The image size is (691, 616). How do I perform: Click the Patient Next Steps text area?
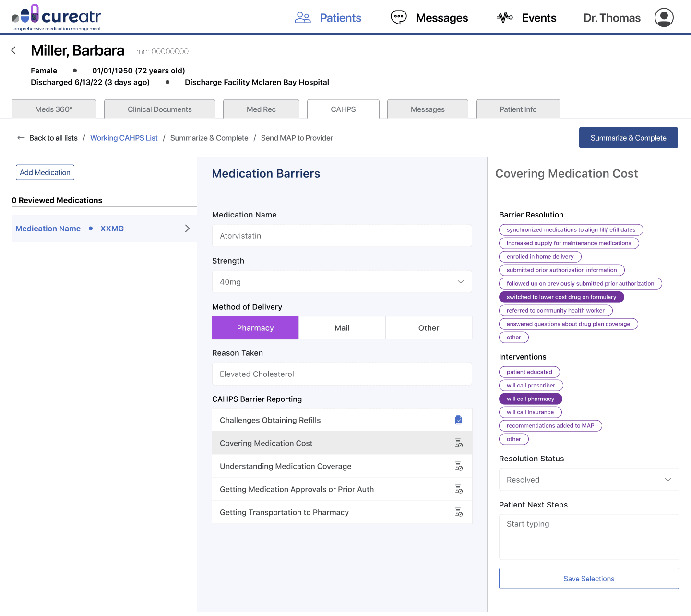(x=589, y=537)
